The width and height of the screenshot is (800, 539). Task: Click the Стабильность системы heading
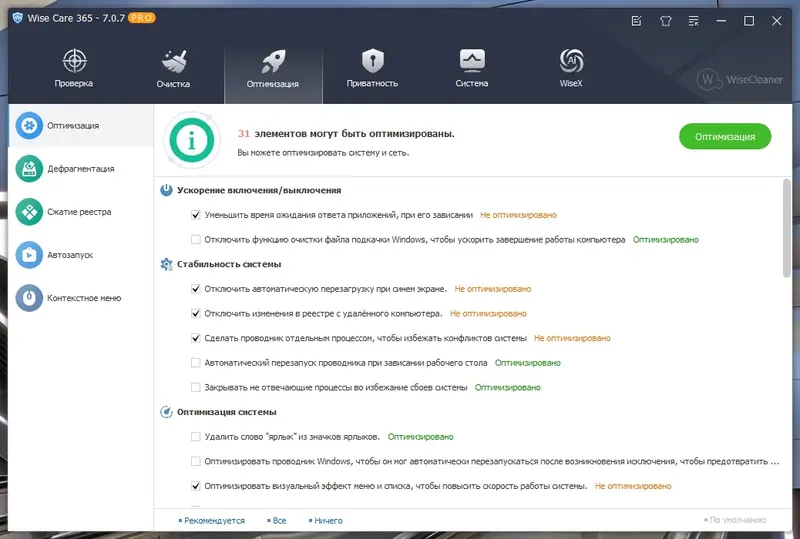tap(229, 264)
